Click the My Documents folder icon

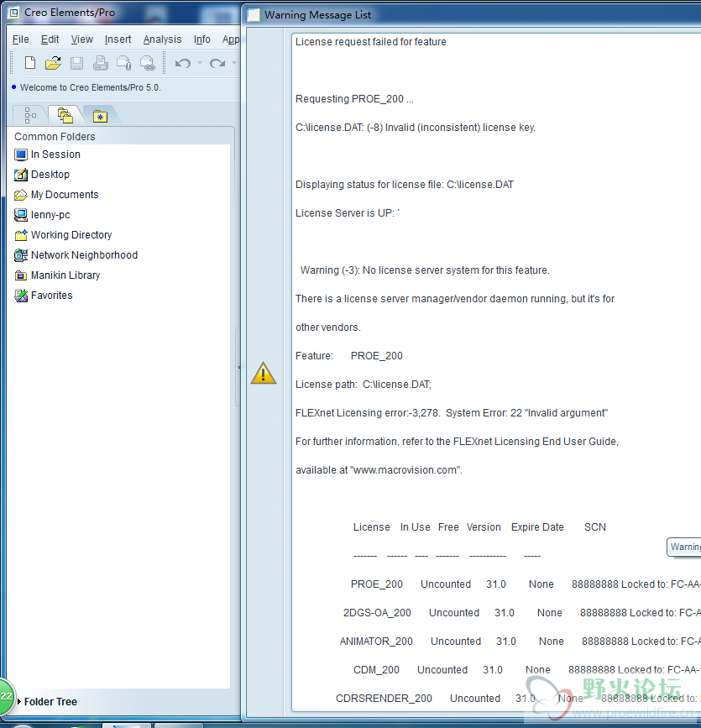tap(21, 195)
